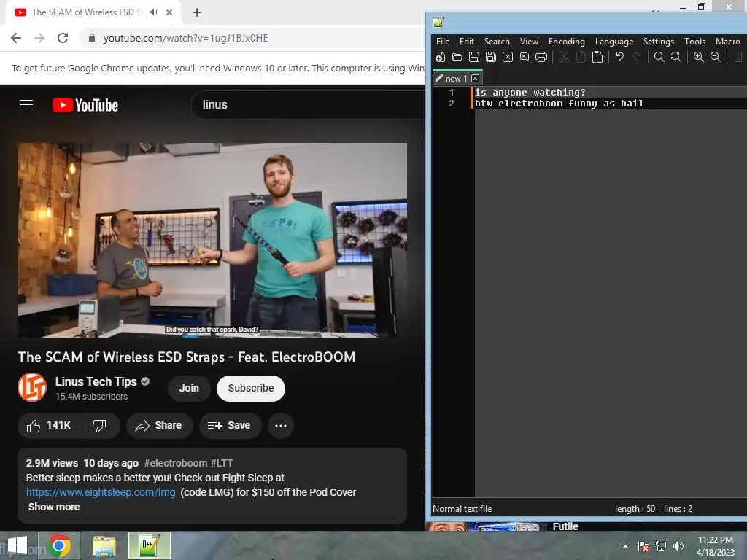
Task: Open the Language menu
Action: click(614, 42)
